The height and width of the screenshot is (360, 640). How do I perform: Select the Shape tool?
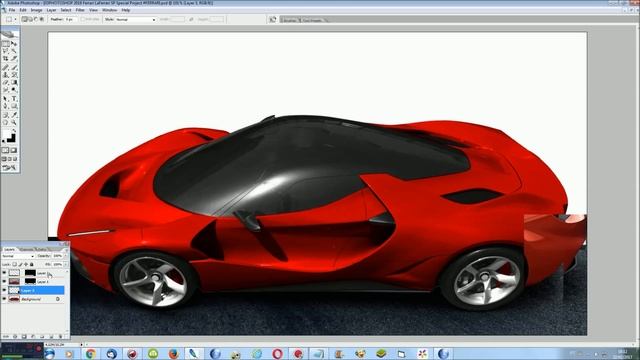click(x=14, y=106)
